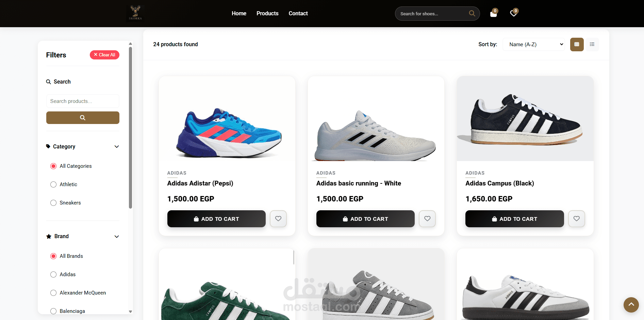Select the Adidas brand radio
The width and height of the screenshot is (644, 320).
point(53,274)
